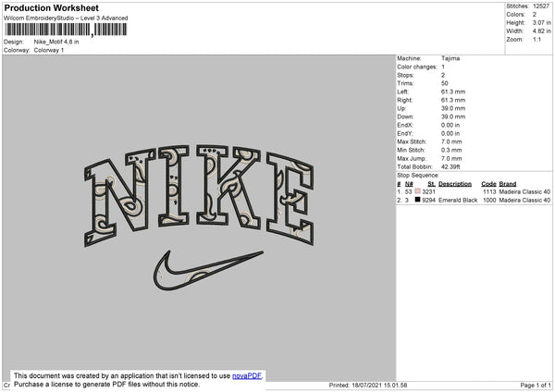Select the 'Colorway 1' value
This screenshot has width=555, height=392.
pyautogui.click(x=49, y=50)
